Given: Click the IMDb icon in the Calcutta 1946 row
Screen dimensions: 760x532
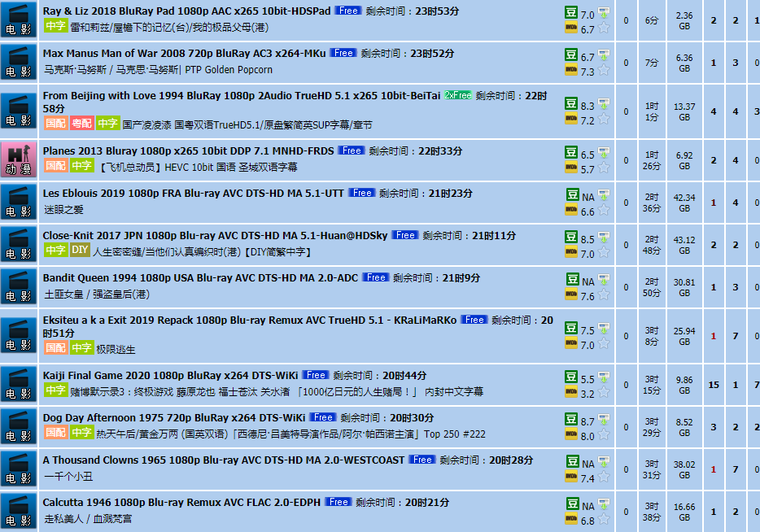Looking at the screenshot, I should click(571, 520).
